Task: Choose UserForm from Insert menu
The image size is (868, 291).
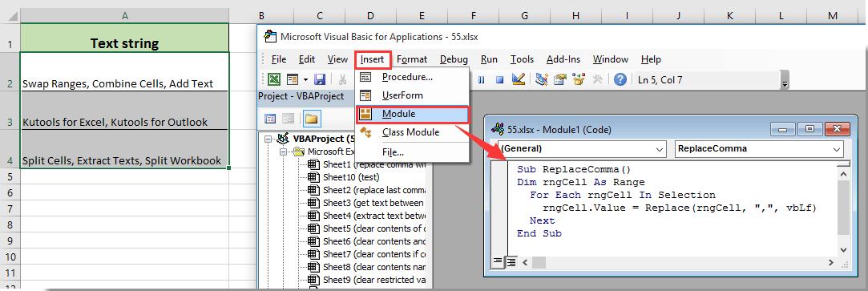Action: (413, 95)
